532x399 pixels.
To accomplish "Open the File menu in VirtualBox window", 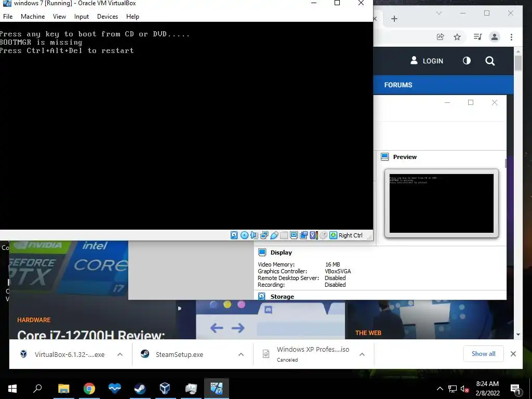I will pos(8,17).
